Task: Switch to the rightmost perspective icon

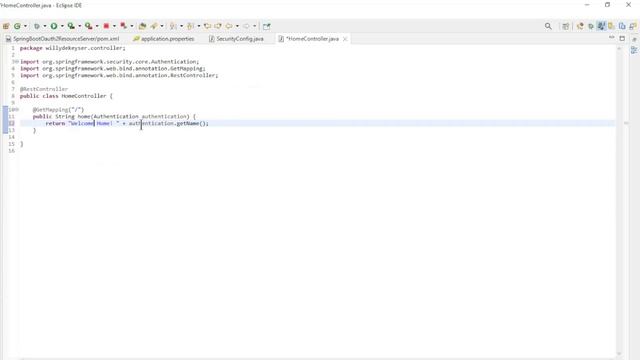Action: pos(633,26)
